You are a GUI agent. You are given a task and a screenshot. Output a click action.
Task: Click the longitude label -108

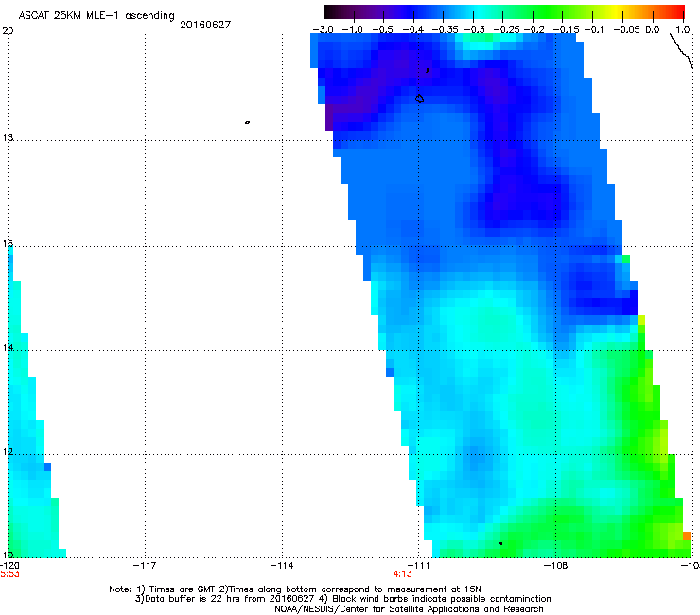[x=556, y=566]
